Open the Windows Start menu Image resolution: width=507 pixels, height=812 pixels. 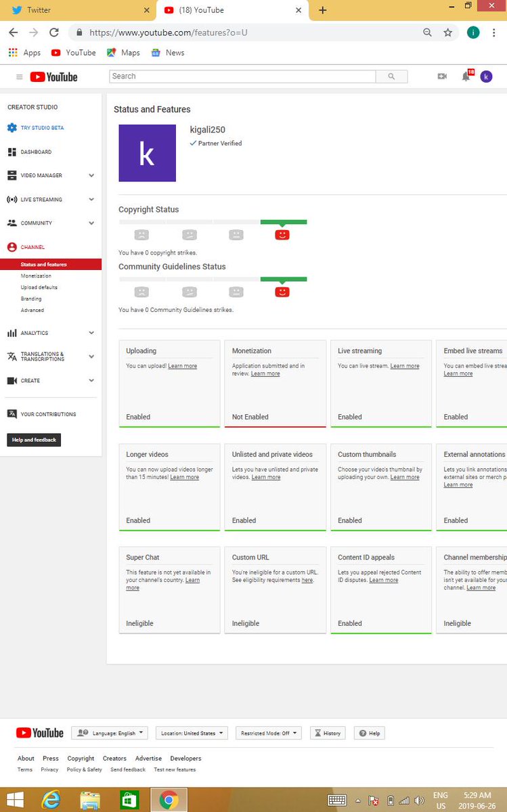15,800
